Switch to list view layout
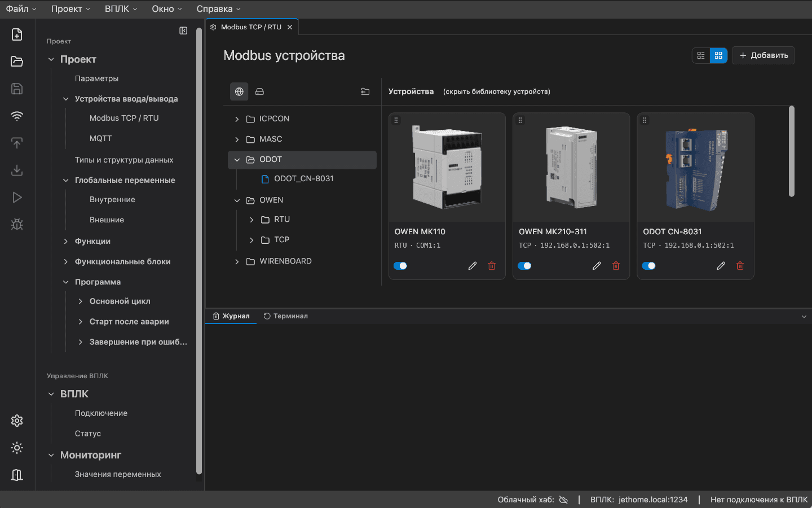This screenshot has height=508, width=812. point(701,55)
